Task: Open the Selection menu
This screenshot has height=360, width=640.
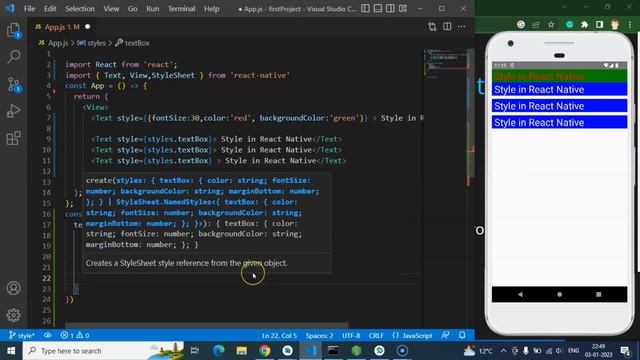Action: [x=80, y=9]
